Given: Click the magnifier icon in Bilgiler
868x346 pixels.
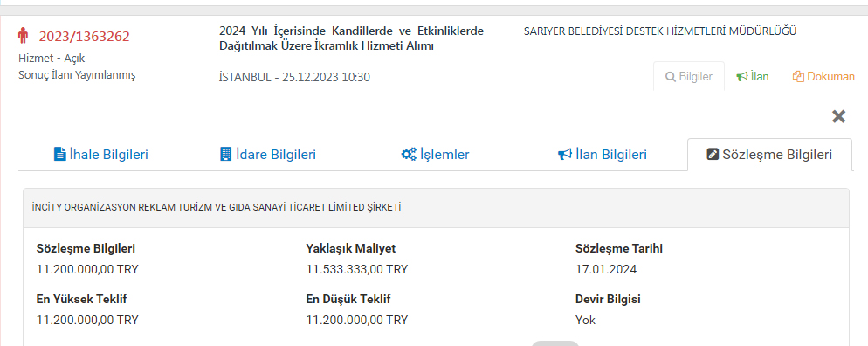Looking at the screenshot, I should (670, 77).
